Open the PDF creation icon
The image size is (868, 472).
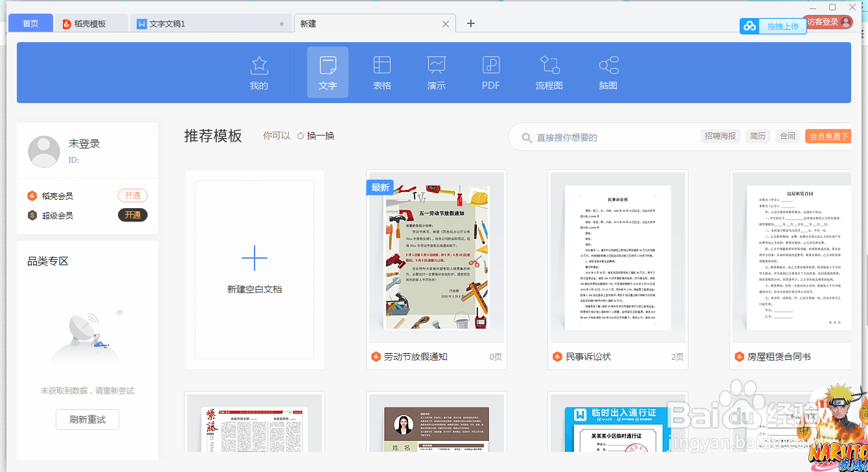click(x=490, y=71)
